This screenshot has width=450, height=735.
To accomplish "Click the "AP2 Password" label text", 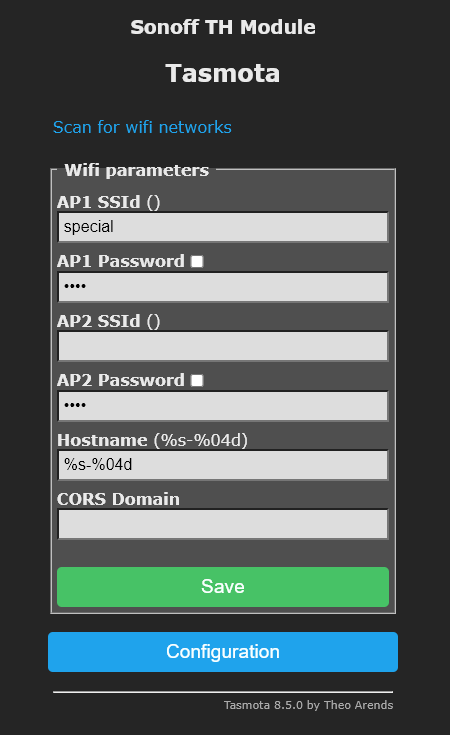I will pyautogui.click(x=121, y=380).
